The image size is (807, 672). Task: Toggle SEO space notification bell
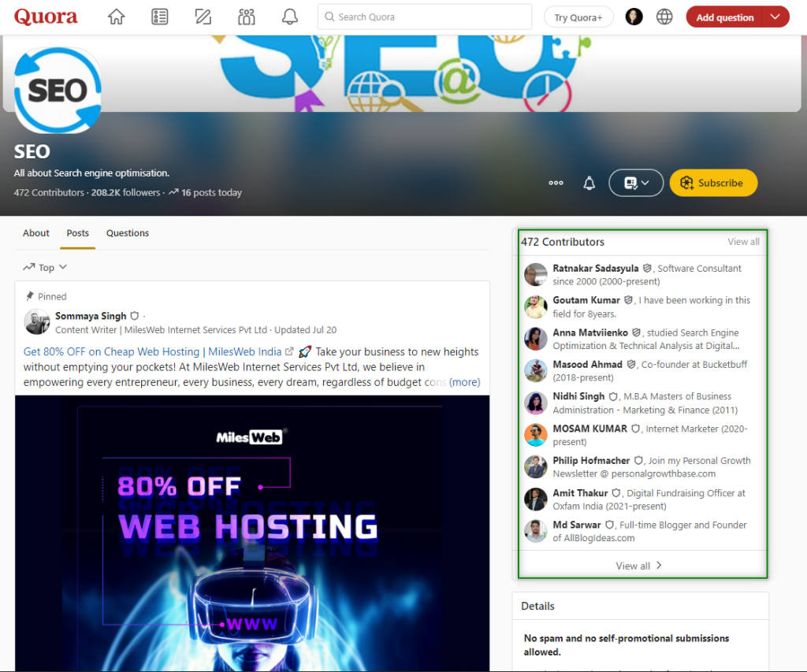pos(589,183)
